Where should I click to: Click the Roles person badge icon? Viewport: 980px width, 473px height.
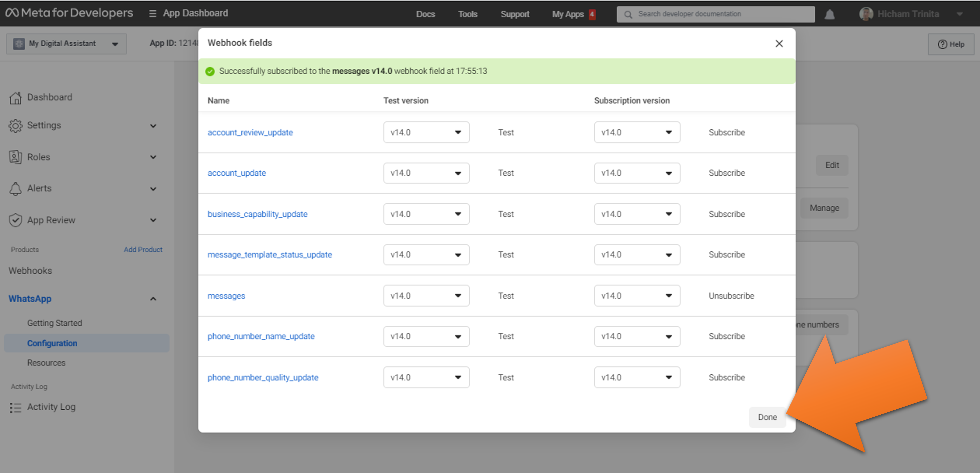tap(15, 157)
